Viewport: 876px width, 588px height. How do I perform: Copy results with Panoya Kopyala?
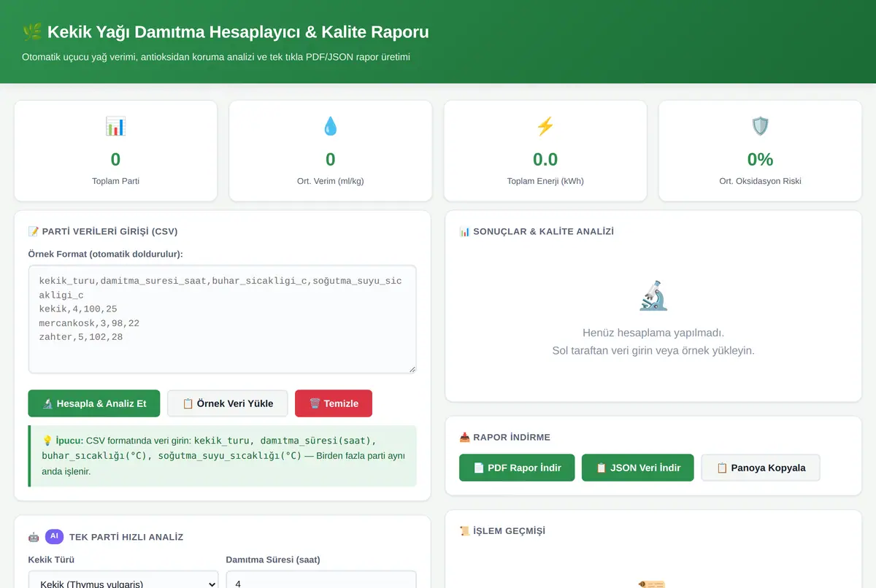pyautogui.click(x=761, y=468)
